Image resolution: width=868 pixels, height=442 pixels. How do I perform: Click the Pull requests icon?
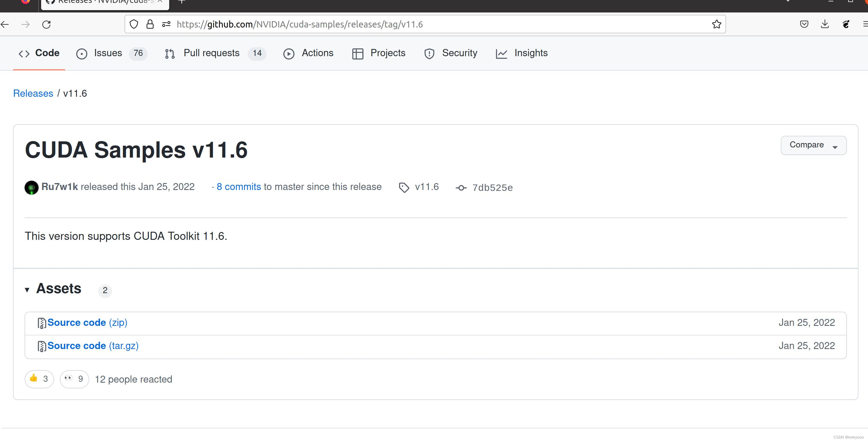pos(169,53)
